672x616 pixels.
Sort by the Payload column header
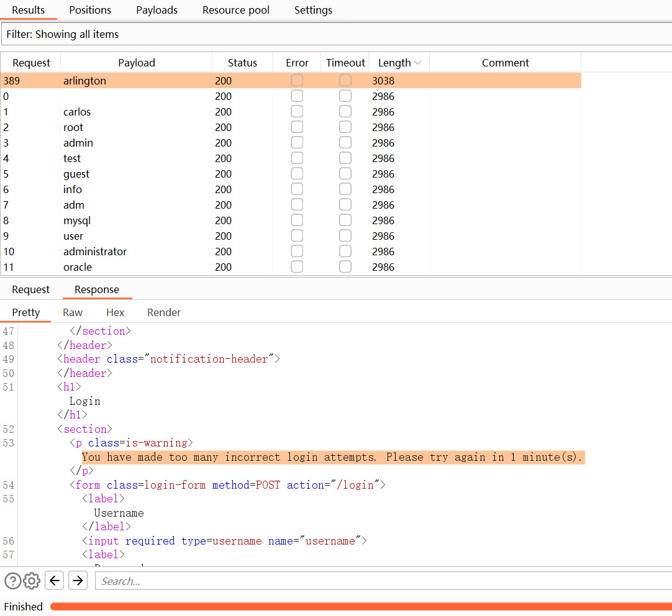pos(136,63)
